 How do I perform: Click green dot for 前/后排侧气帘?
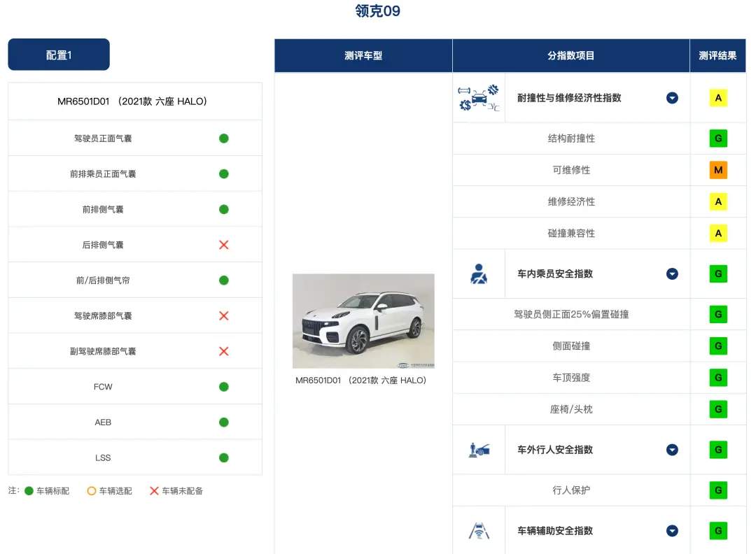(224, 280)
